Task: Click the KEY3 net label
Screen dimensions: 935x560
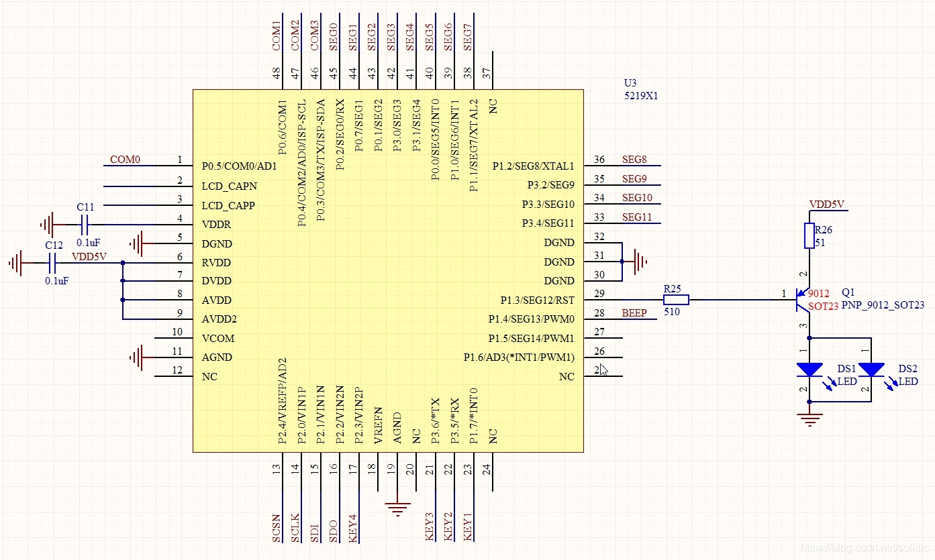Action: [x=430, y=526]
